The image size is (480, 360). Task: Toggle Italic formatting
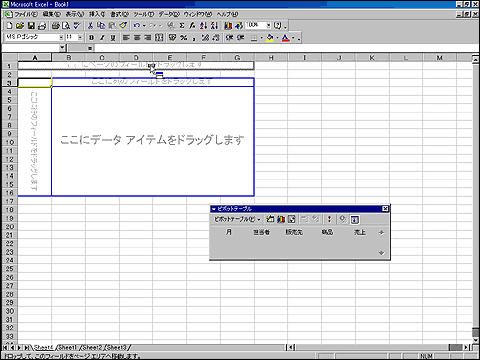coord(102,38)
